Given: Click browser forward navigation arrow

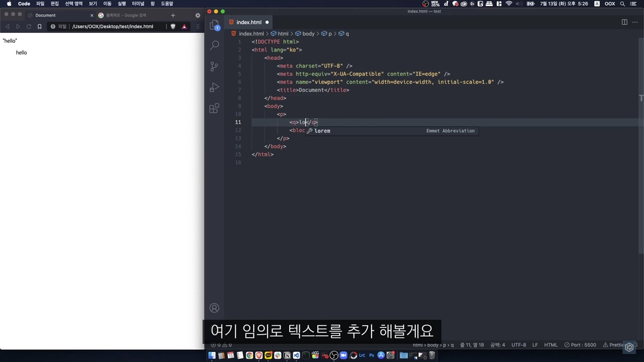Looking at the screenshot, I should [18, 26].
